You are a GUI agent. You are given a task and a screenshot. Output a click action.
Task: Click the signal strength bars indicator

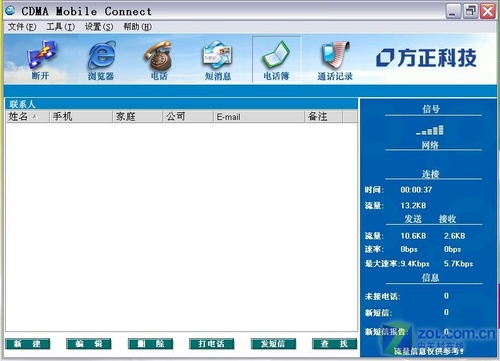430,130
